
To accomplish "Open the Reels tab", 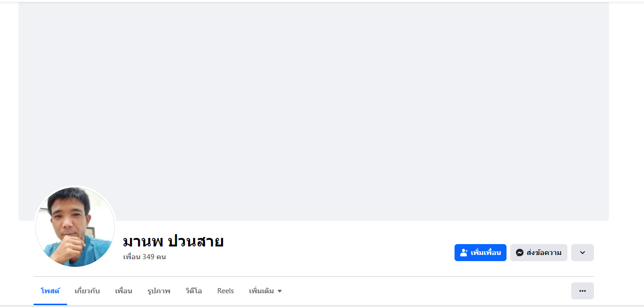I will tap(225, 291).
